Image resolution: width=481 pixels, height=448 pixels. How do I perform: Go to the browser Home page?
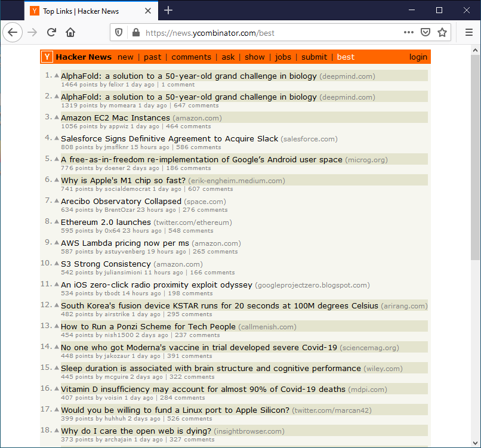point(70,32)
